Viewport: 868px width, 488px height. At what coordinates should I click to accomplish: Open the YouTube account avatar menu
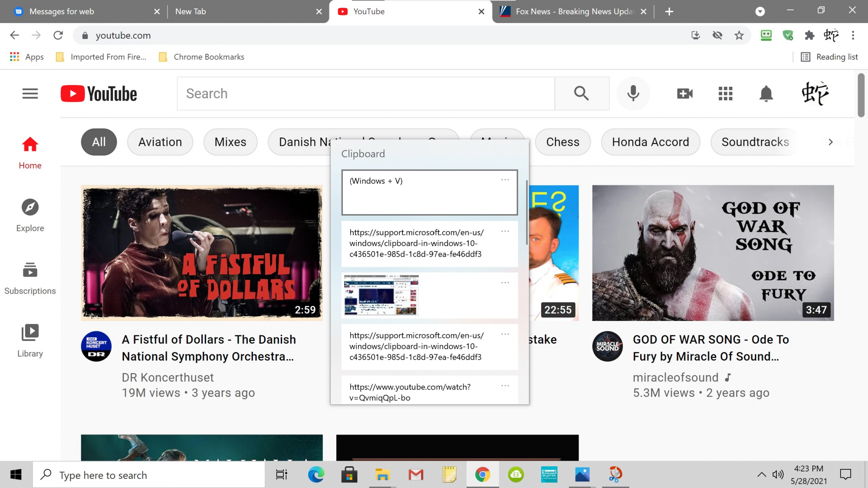click(x=815, y=93)
